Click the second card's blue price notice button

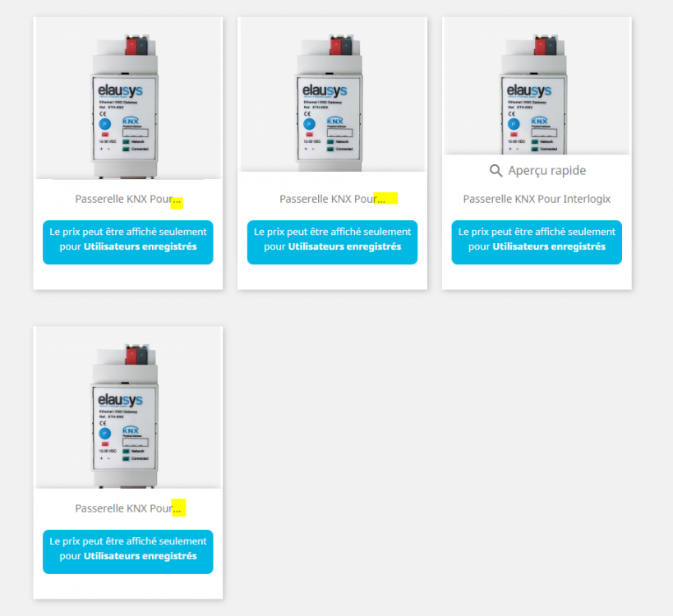332,242
